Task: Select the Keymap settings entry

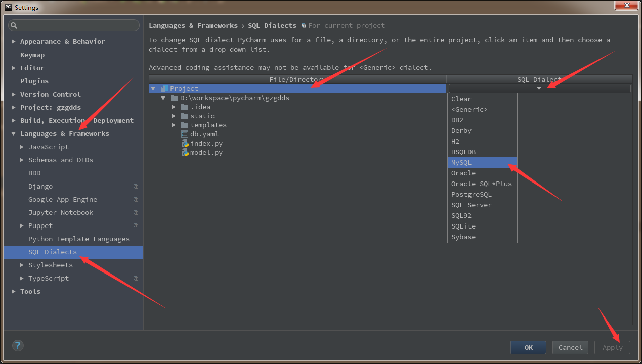Action: coord(32,55)
